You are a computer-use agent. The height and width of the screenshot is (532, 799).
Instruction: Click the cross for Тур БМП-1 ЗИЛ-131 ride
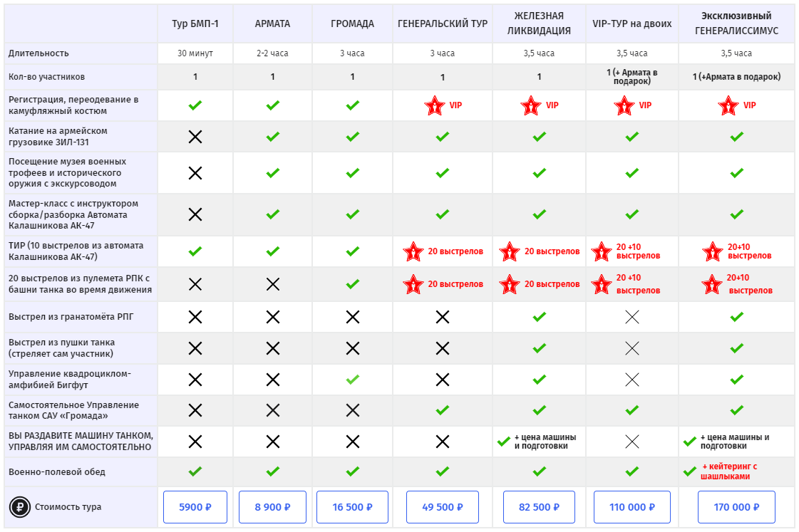click(195, 137)
